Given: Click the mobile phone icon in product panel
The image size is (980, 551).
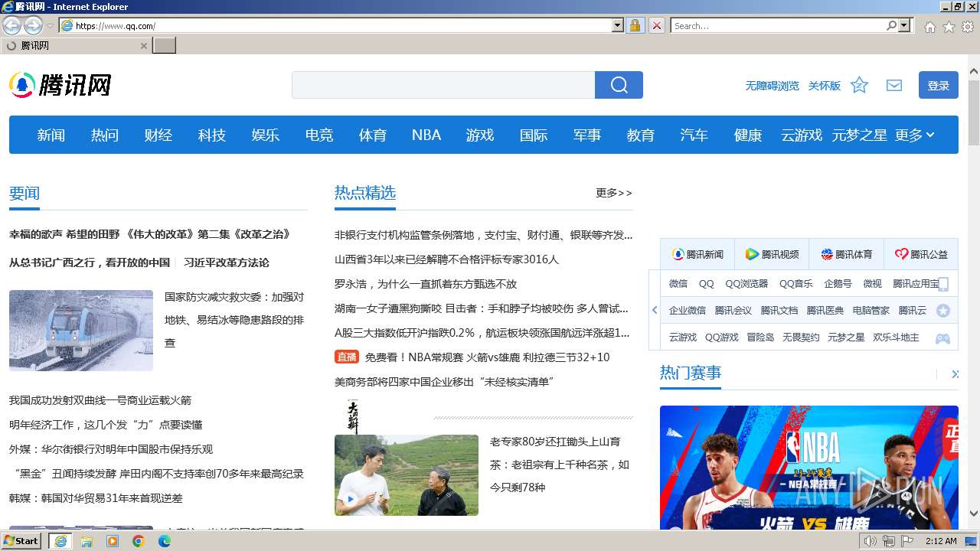Looking at the screenshot, I should [943, 284].
